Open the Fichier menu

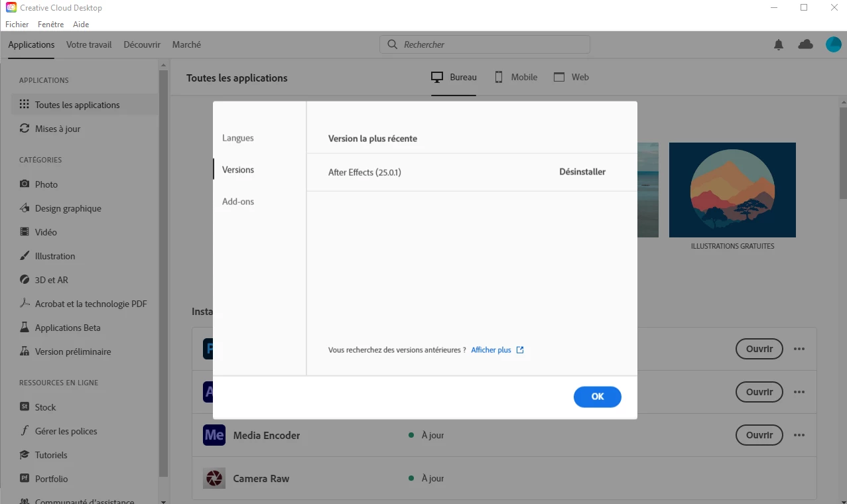coord(17,25)
